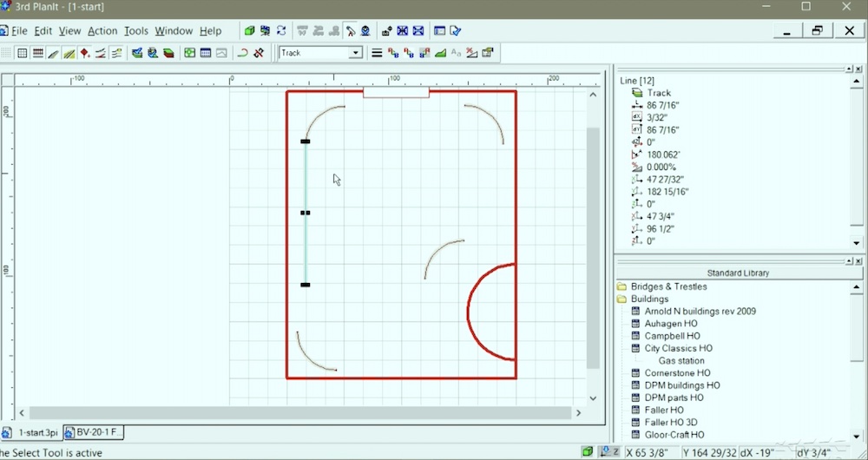Select the active pointer tool icon in top toolbar
868x460 pixels.
pos(350,31)
